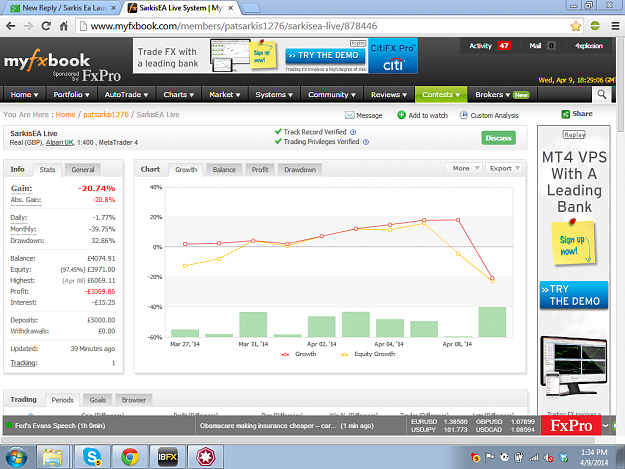Screen dimensions: 625x469
Task: Open IBFX app from taskbar
Action: click(167, 457)
